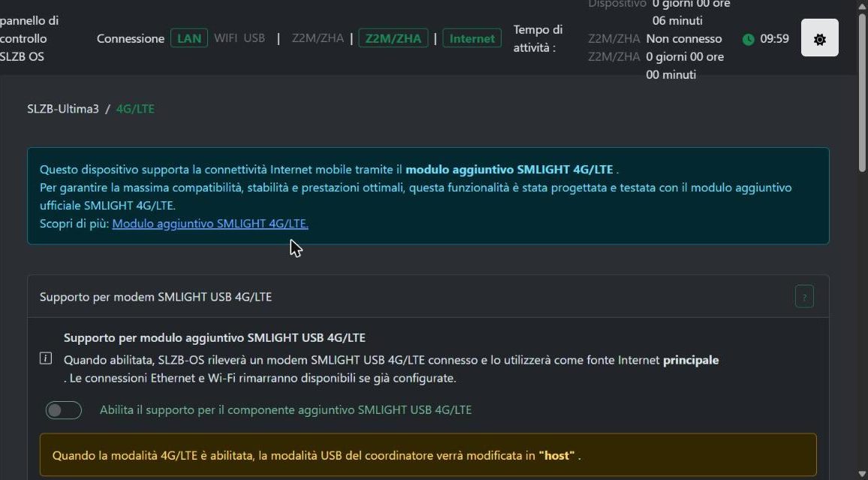868x480 pixels.
Task: Click the green Z2M/ZHA badge
Action: (393, 38)
